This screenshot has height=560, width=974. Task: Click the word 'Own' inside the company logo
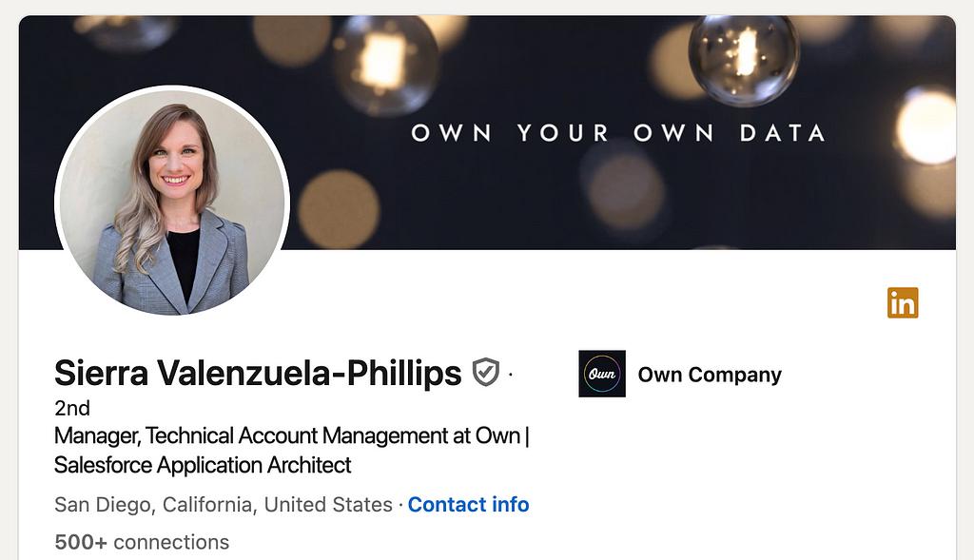point(602,374)
